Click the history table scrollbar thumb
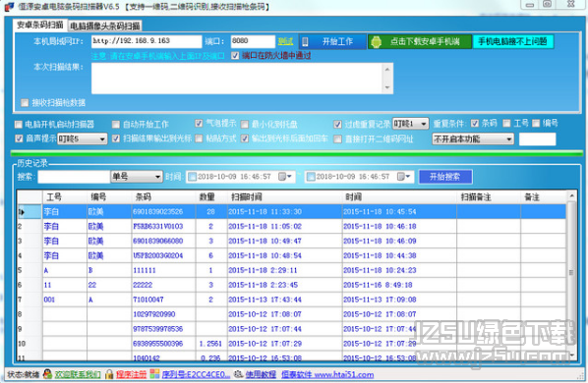Image resolution: width=588 pixels, height=383 pixels. 571,273
